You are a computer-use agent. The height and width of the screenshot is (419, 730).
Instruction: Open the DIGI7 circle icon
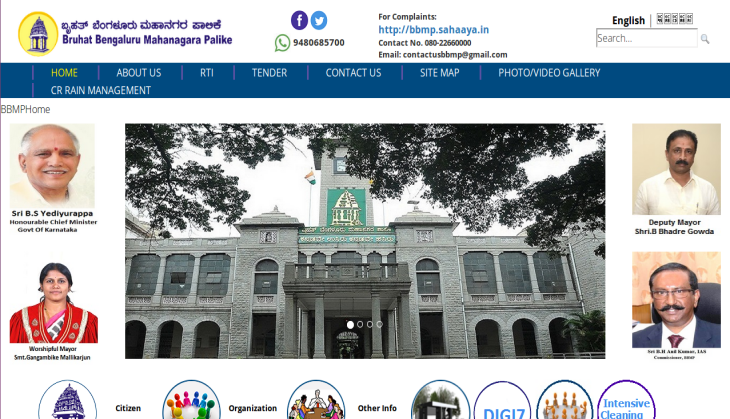pyautogui.click(x=502, y=401)
